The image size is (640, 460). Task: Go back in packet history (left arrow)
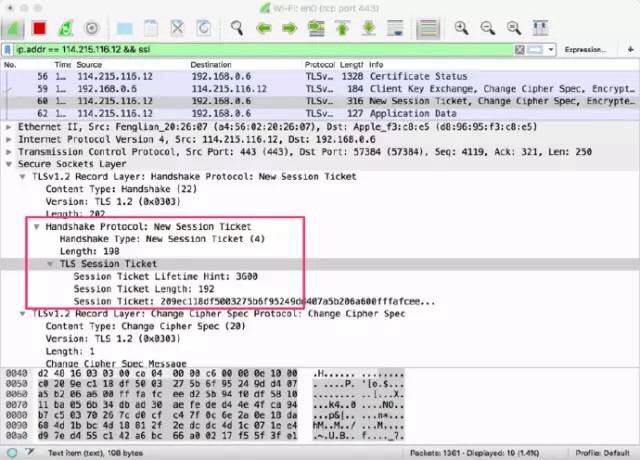tap(264, 28)
